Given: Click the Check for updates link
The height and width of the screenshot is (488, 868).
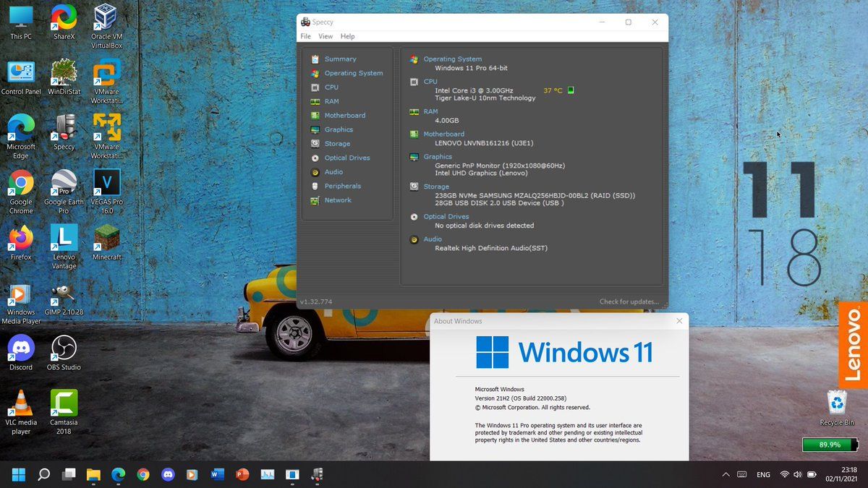Looking at the screenshot, I should pos(629,301).
